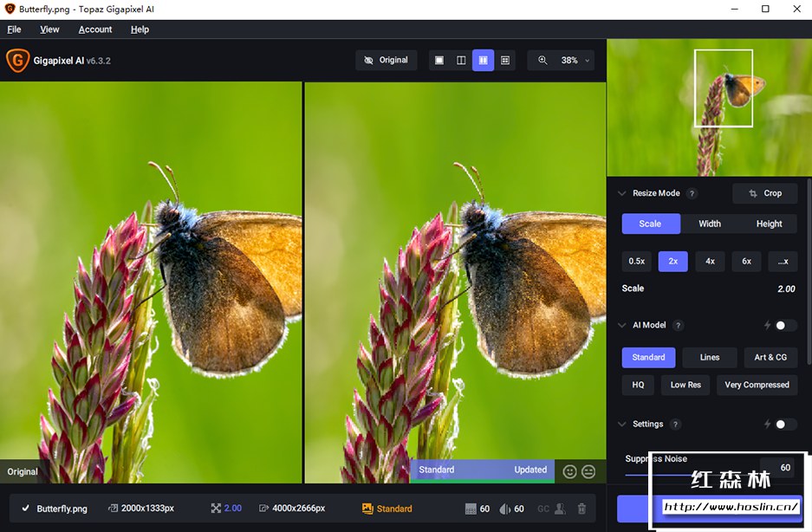Open the View menu

pos(49,29)
